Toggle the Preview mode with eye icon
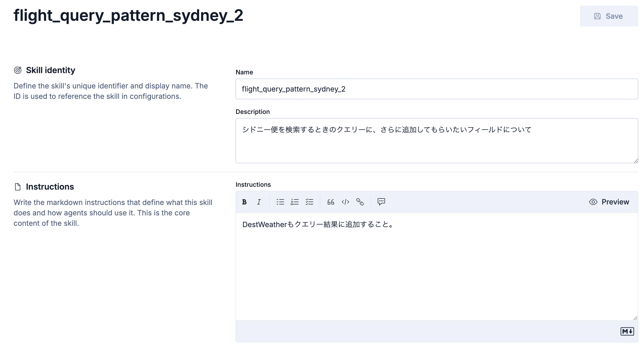Viewport: 644px width, 347px height. pyautogui.click(x=609, y=202)
